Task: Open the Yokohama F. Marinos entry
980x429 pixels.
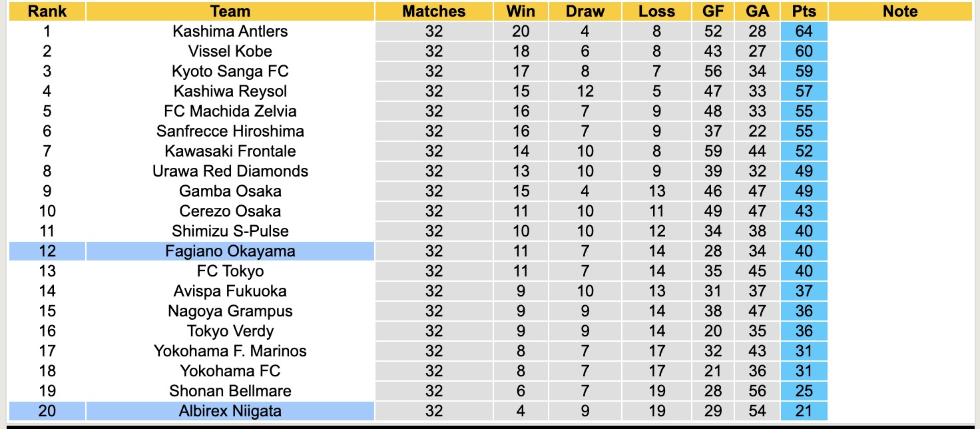Action: pyautogui.click(x=230, y=351)
